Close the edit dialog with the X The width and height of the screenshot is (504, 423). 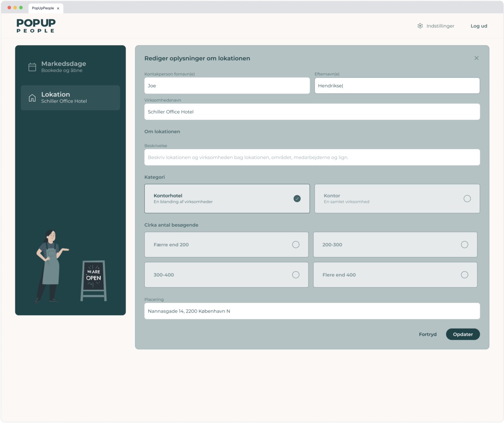point(476,58)
